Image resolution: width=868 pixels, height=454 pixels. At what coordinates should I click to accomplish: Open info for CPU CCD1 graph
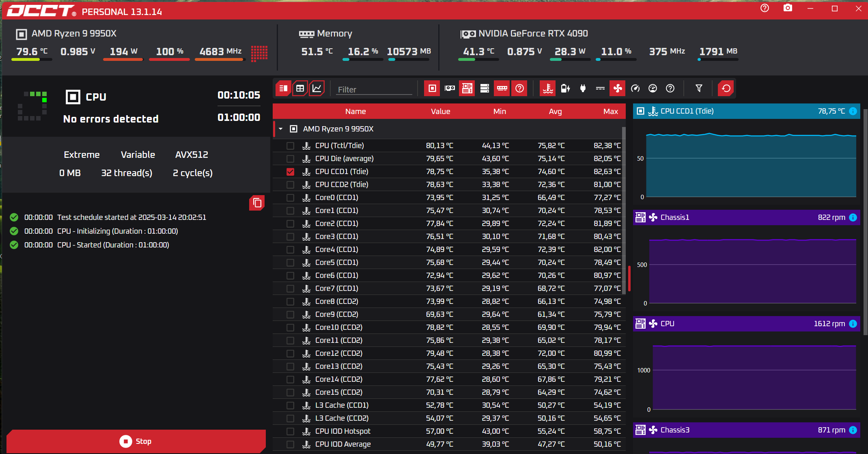click(x=853, y=111)
